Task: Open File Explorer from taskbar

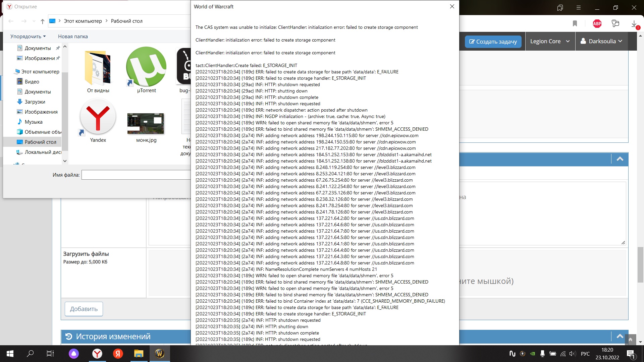Action: tap(139, 353)
